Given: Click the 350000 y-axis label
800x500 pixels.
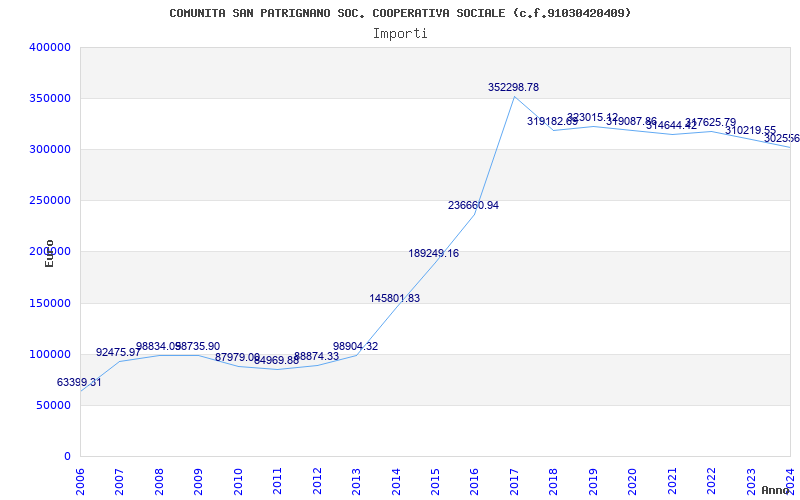Looking at the screenshot, I should click(x=50, y=98).
